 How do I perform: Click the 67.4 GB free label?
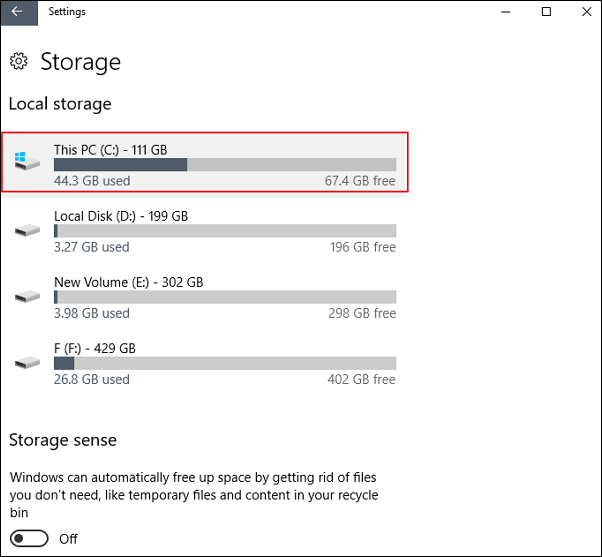coord(360,181)
